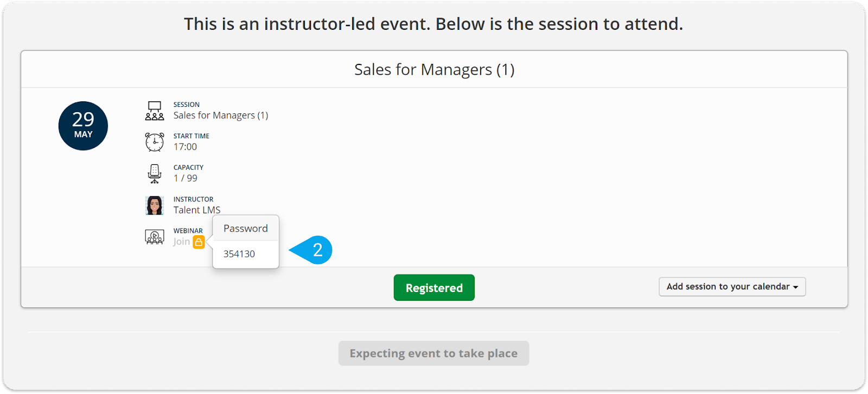Open the Add session to your calendar dropdown

pos(731,287)
